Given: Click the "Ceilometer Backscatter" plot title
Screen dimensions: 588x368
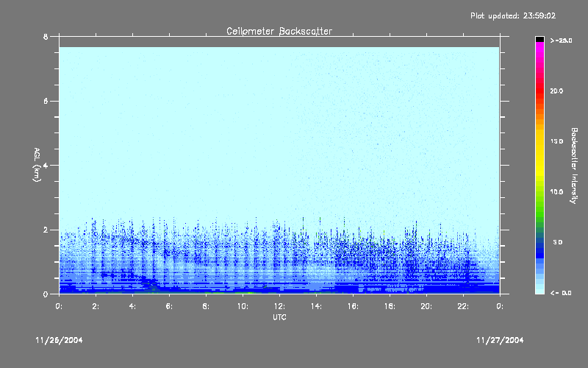Looking at the screenshot, I should point(279,31).
